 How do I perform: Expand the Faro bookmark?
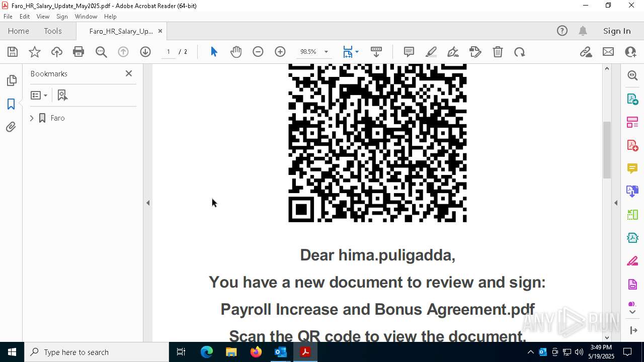tap(32, 118)
